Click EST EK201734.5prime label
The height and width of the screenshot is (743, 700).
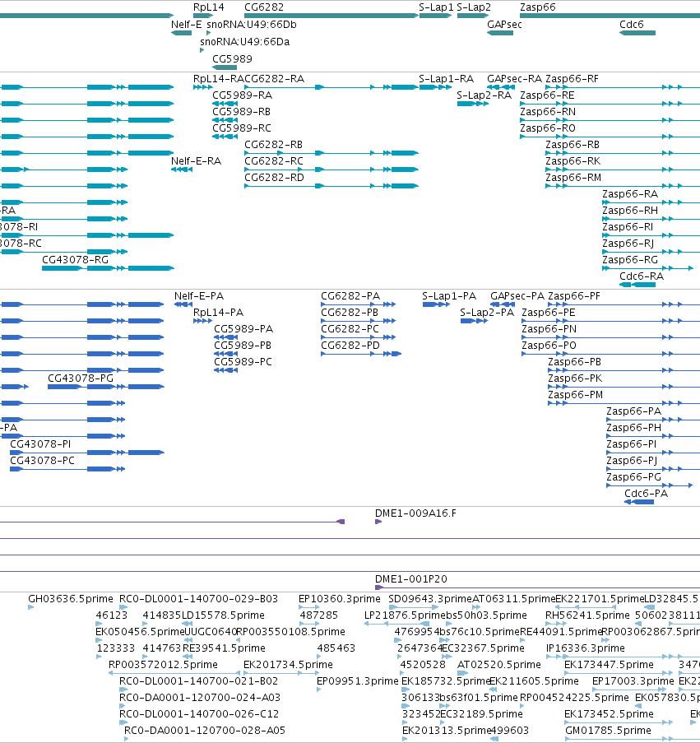[288, 665]
